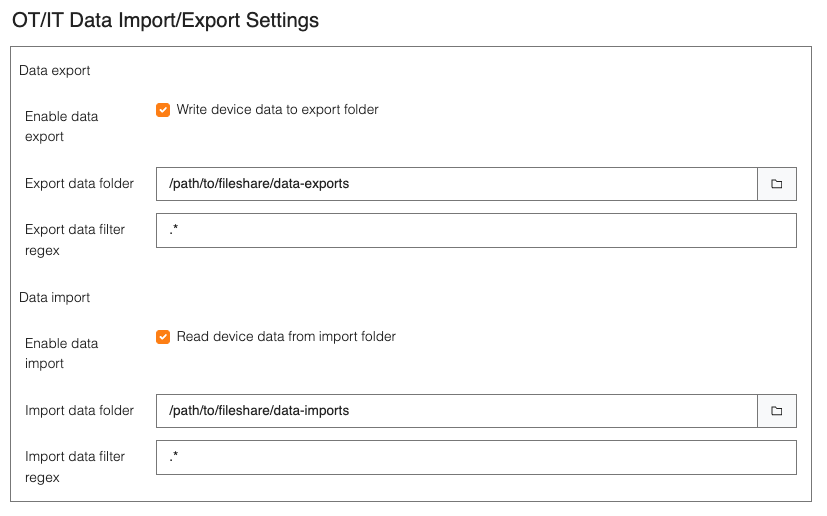The width and height of the screenshot is (827, 516).
Task: Select the 'Data export' section heading
Action: (55, 71)
